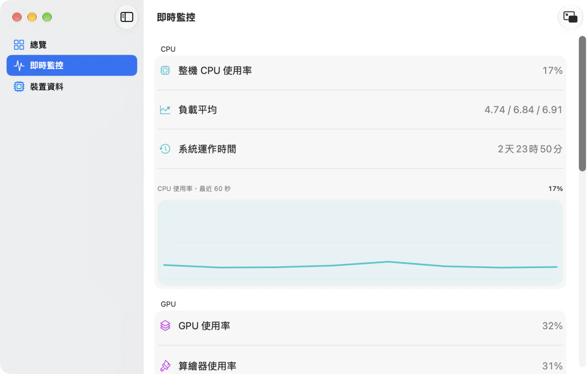
Task: Click the 裝置資料 chip icon in sidebar
Action: [x=19, y=87]
